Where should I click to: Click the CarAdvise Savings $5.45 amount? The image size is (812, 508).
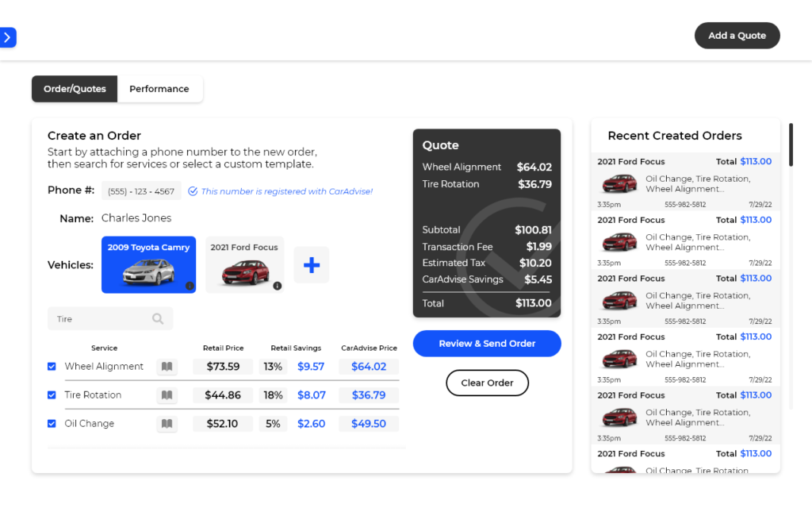538,279
